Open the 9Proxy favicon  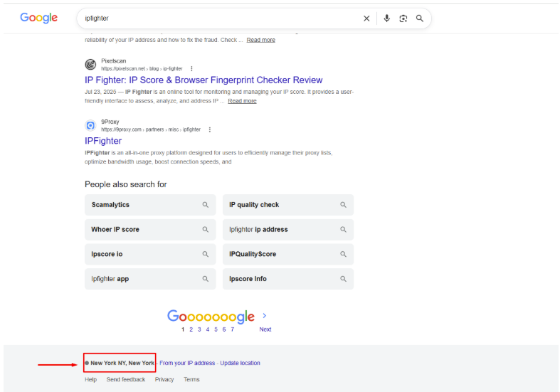[x=90, y=125]
